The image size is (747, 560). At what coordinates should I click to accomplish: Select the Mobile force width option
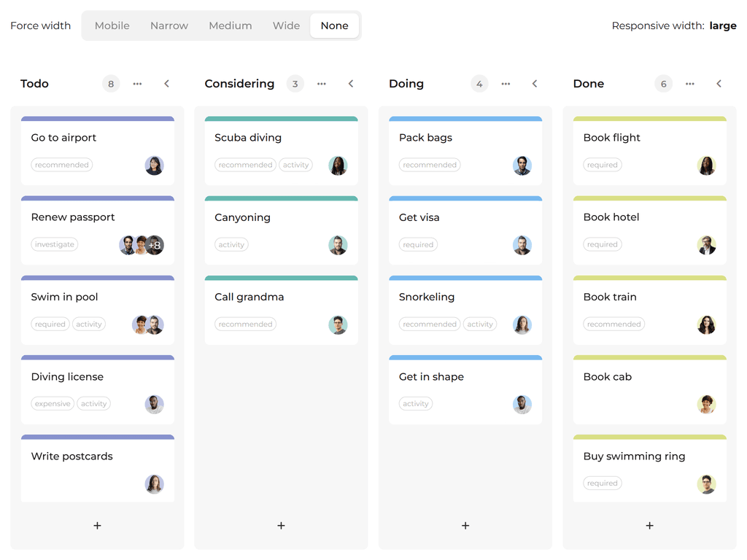pyautogui.click(x=112, y=25)
